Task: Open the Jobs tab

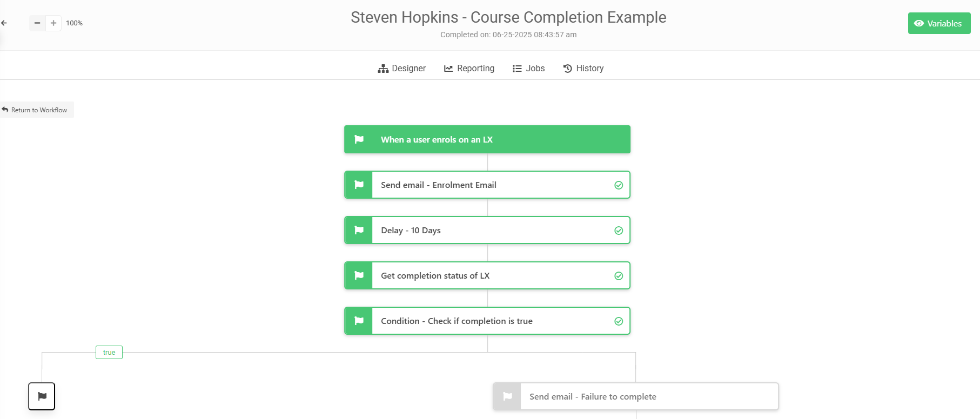Action: (x=528, y=69)
